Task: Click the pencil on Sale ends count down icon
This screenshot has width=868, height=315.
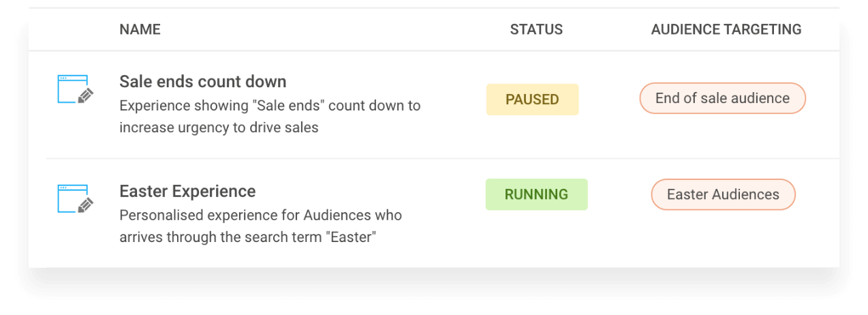Action: pos(85,96)
